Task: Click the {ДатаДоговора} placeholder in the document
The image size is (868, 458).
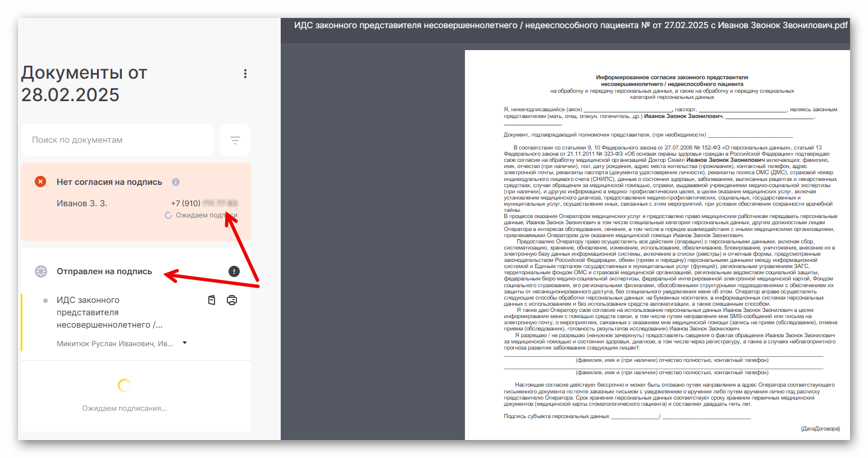Action: [x=820, y=428]
